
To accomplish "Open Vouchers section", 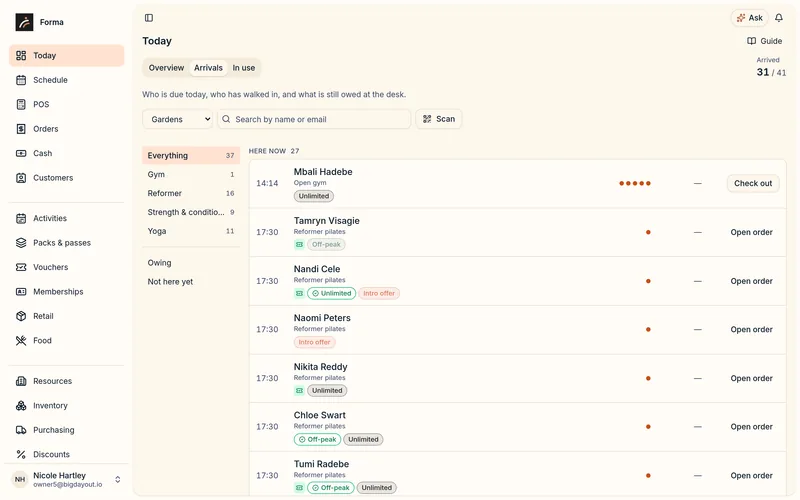I will [66, 267].
